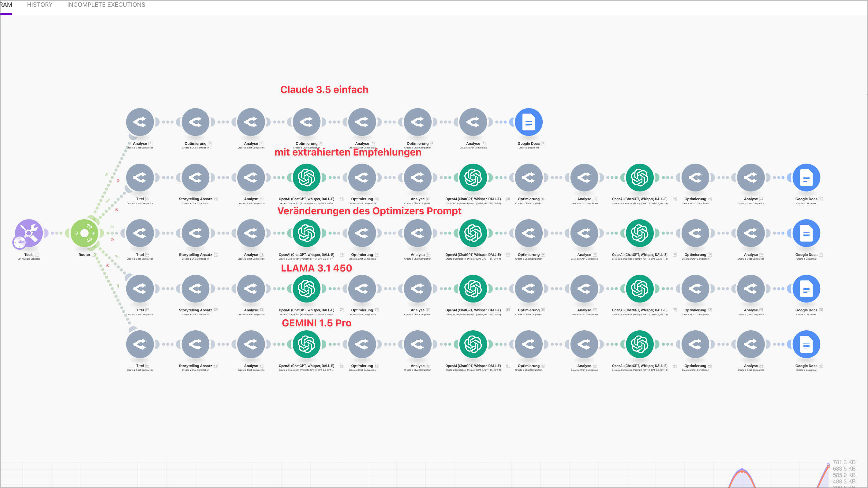Select the Analyse 4 module icon
868x488 pixels.
(x=251, y=122)
